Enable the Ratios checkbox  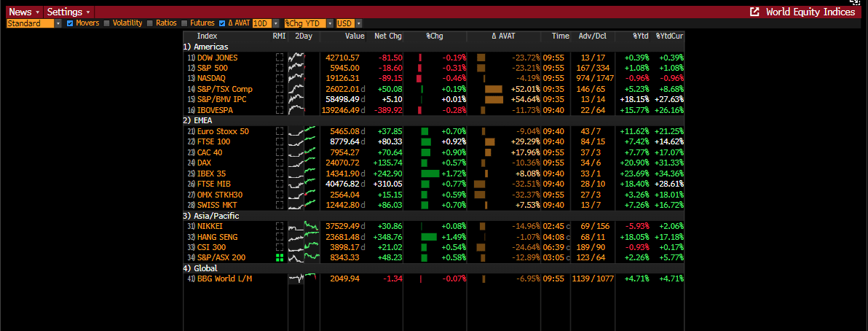coord(149,23)
